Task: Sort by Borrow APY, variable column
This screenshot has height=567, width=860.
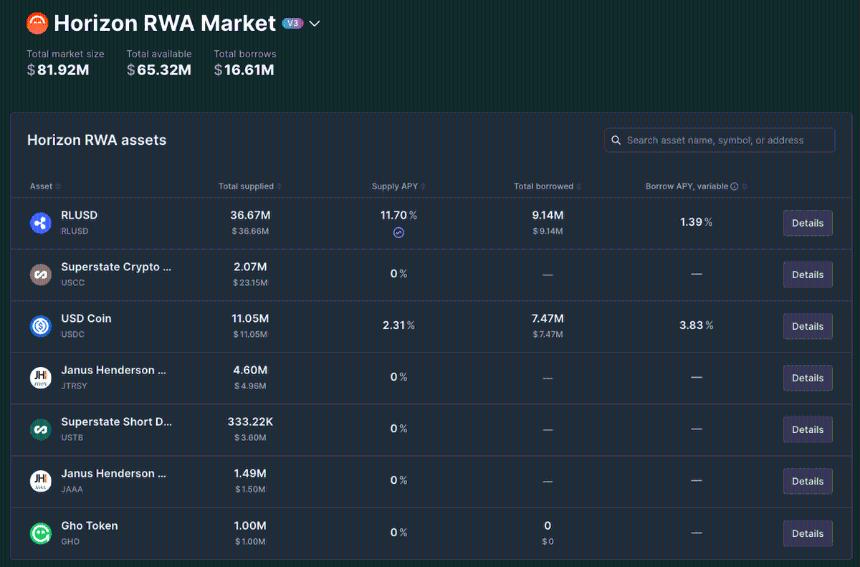Action: [695, 186]
